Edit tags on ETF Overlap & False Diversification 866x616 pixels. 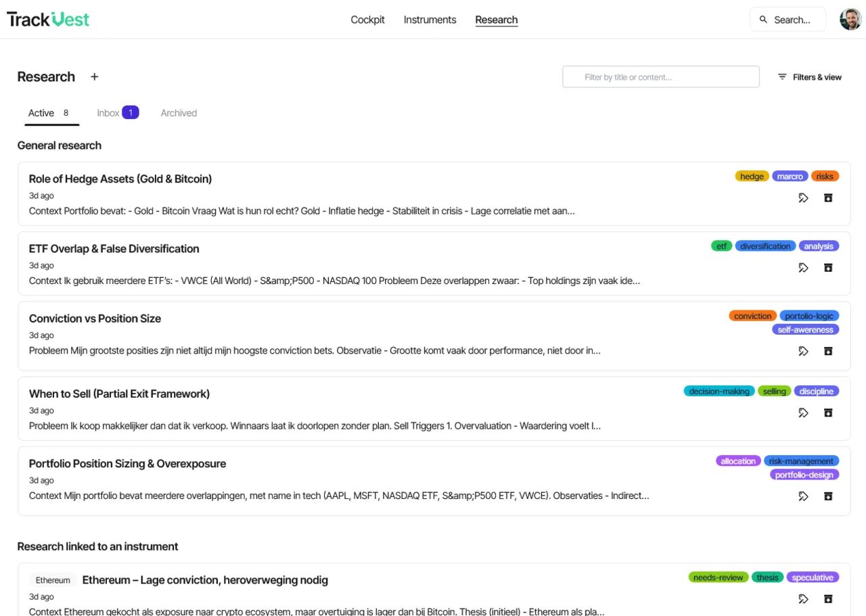[x=804, y=268]
